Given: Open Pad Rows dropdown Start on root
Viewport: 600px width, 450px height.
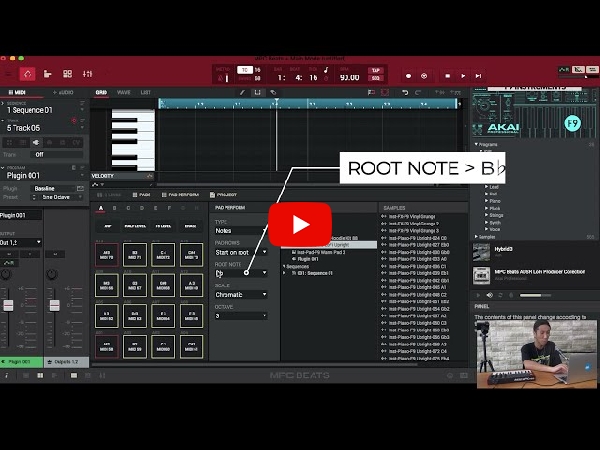Looking at the screenshot, I should (x=241, y=253).
